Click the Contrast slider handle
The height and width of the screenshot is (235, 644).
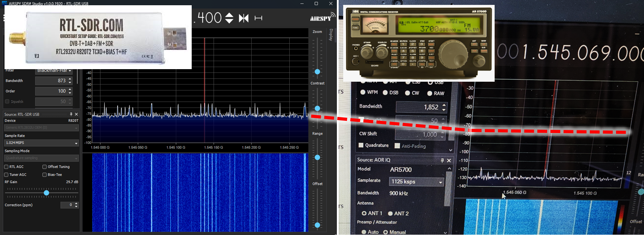[317, 109]
